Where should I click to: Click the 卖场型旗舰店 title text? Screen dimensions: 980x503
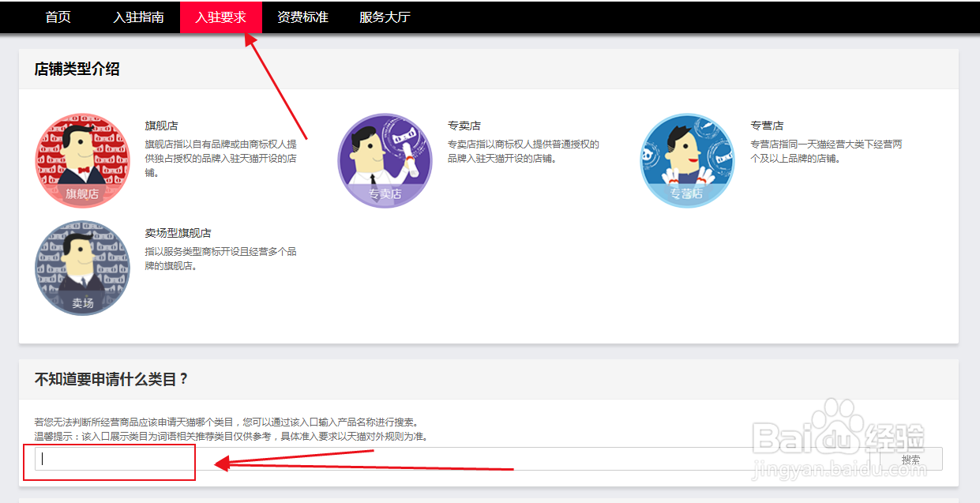(178, 233)
